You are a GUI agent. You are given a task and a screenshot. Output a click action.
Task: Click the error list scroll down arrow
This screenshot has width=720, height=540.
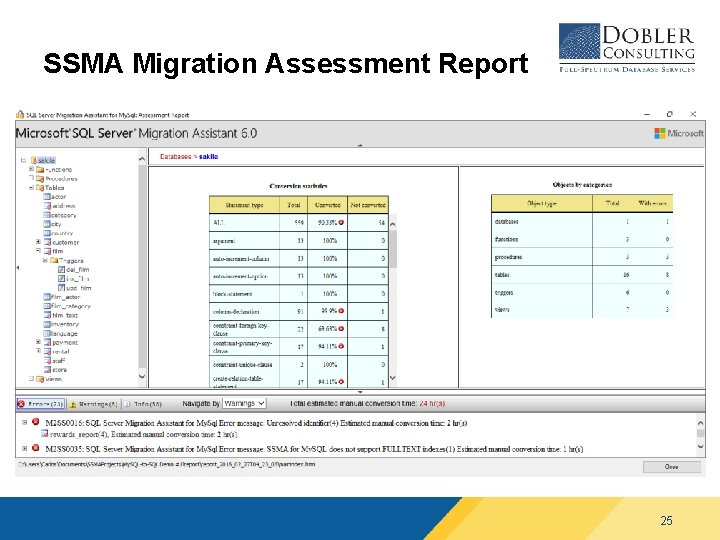click(700, 446)
